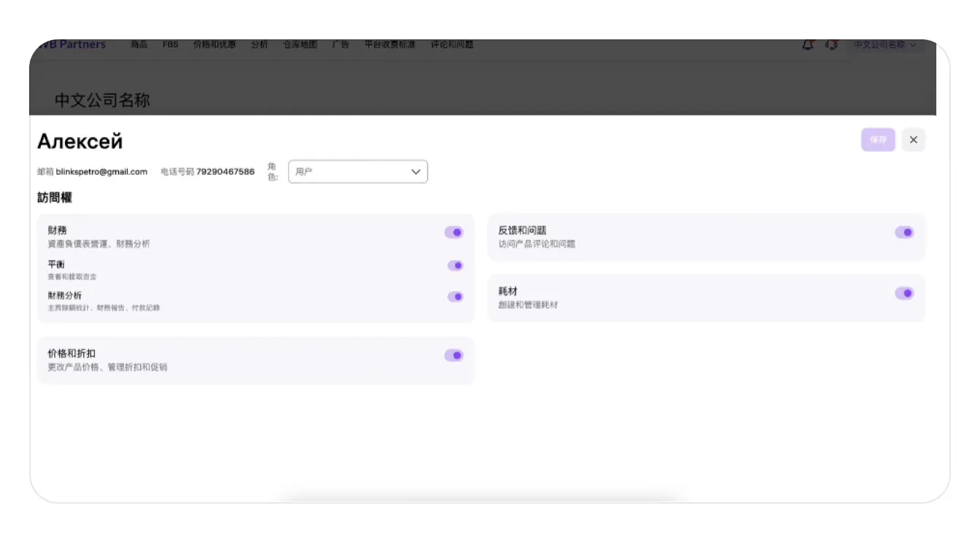Toggle the 反馈和问题 access switch

pyautogui.click(x=904, y=233)
